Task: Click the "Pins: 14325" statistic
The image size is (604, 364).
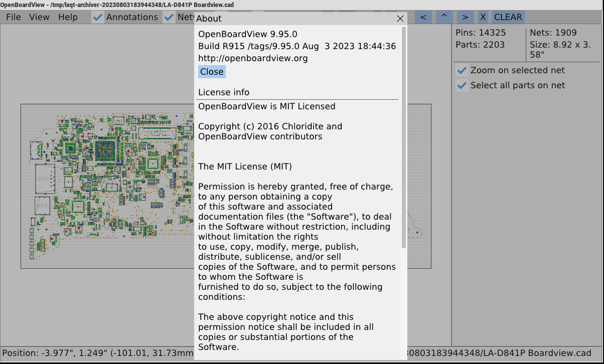Action: point(481,33)
